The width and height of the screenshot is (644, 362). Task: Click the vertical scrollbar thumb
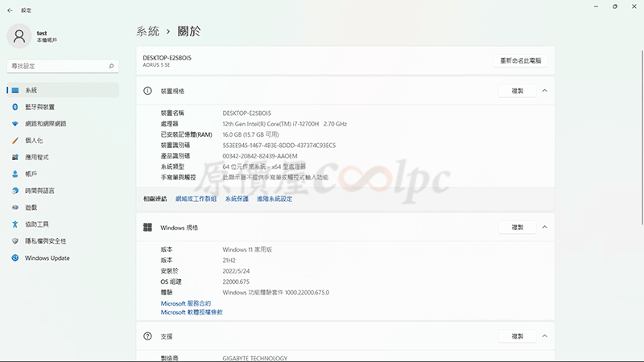[x=642, y=138]
